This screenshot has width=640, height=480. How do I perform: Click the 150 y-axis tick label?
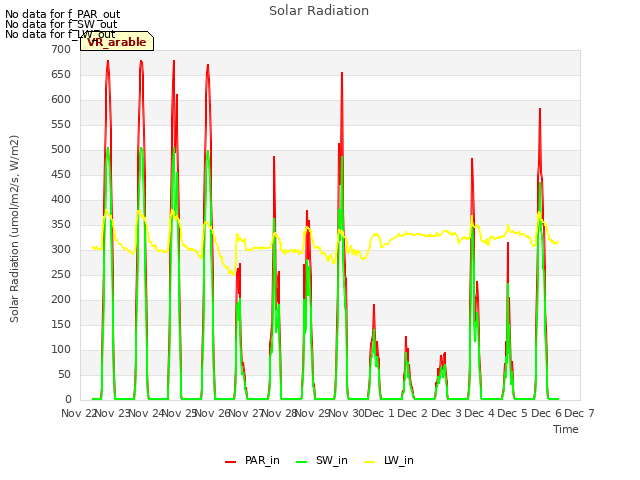[x=61, y=325]
